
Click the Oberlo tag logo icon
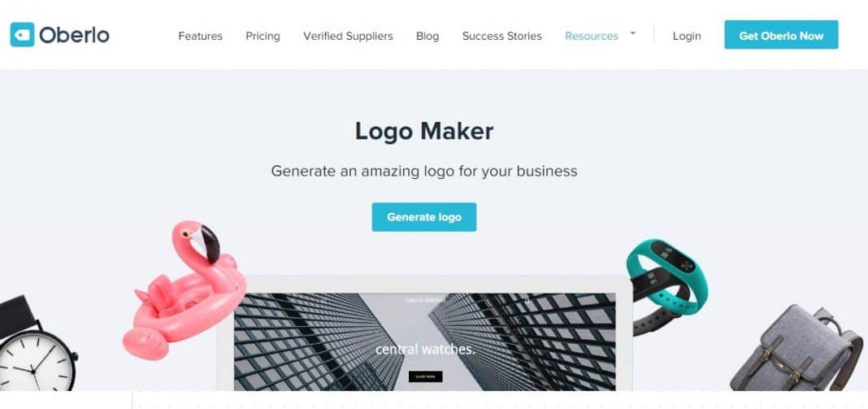coord(22,35)
